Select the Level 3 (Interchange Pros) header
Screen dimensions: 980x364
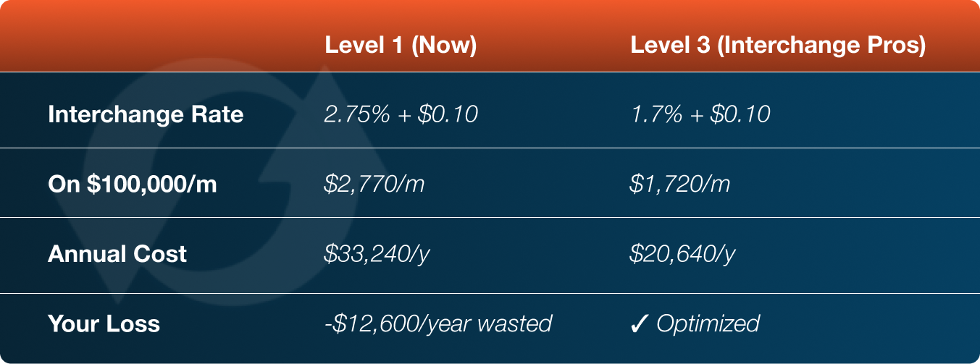[778, 45]
